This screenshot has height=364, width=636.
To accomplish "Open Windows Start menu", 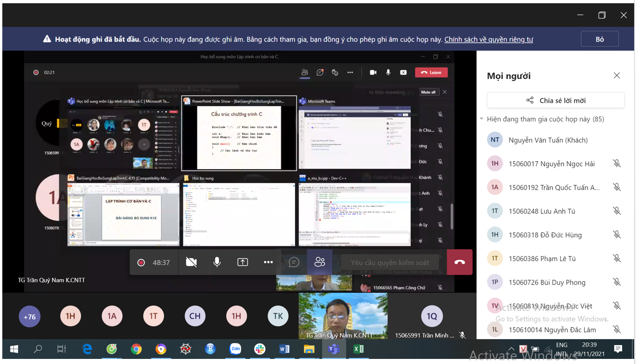I will point(14,349).
